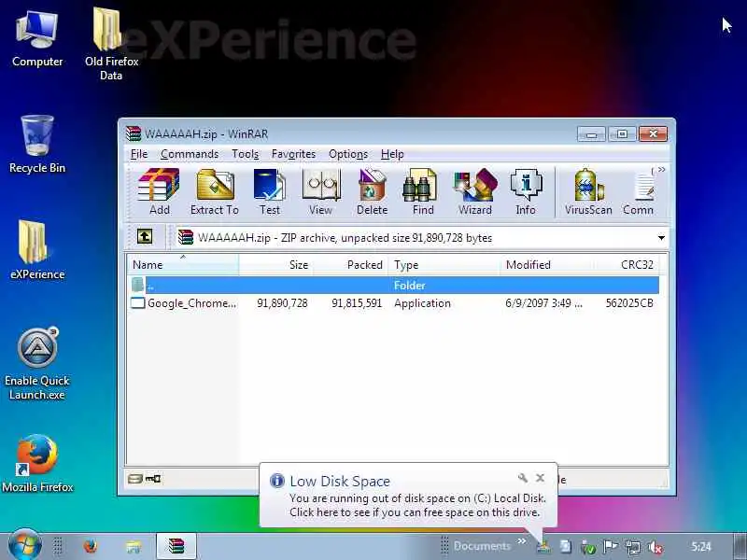
Task: Sort by the CRC32 column header
Action: click(627, 265)
